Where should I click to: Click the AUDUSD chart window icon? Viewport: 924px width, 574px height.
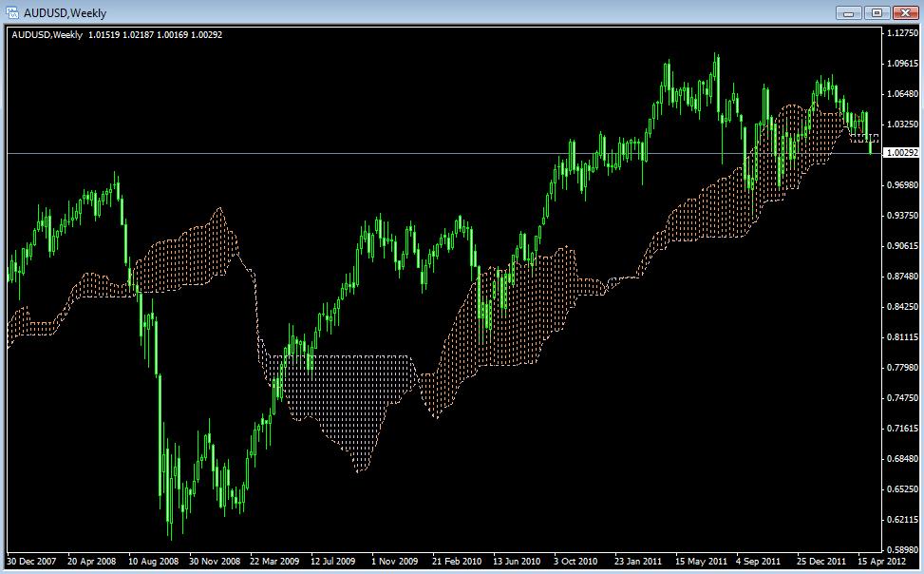11,12
